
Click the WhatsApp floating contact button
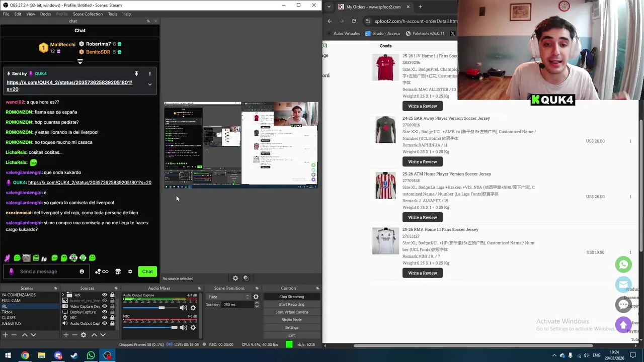click(623, 264)
